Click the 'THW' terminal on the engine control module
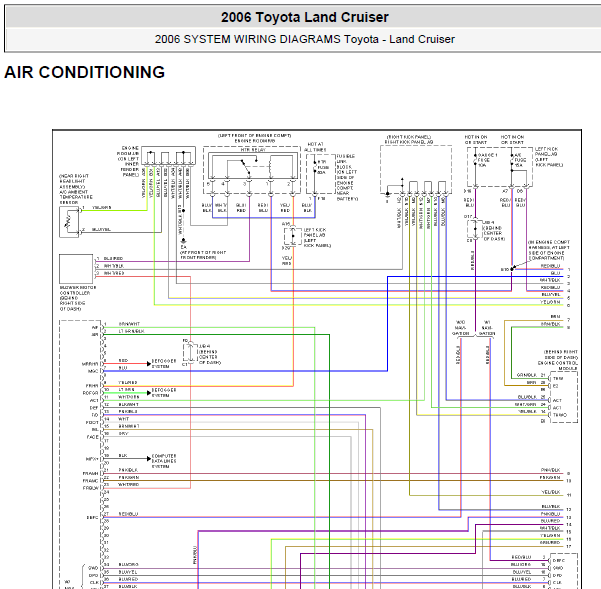 pyautogui.click(x=558, y=378)
